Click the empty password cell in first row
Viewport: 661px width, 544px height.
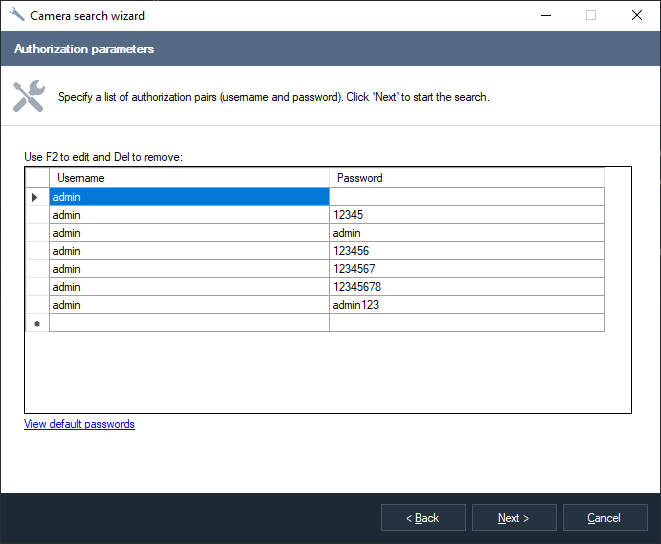pos(466,197)
